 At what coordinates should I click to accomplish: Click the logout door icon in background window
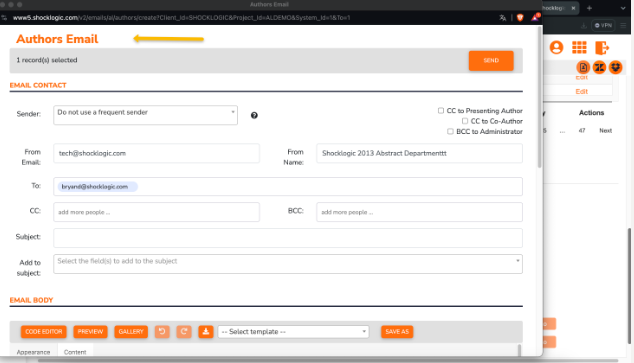click(602, 48)
